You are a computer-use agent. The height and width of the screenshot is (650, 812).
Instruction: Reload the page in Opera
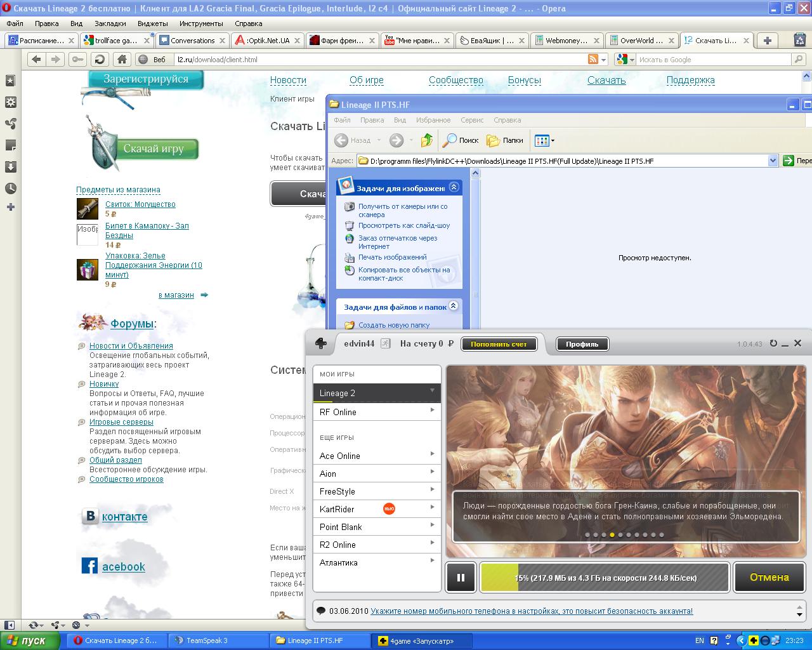(x=99, y=59)
